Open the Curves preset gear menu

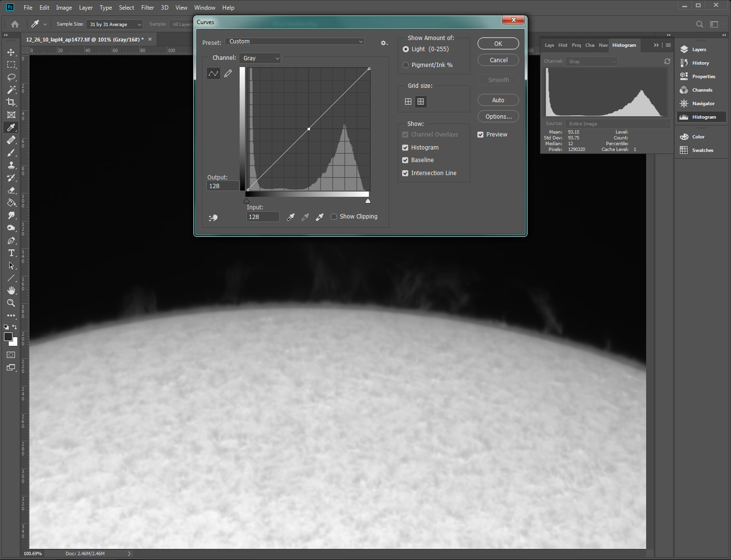click(384, 43)
